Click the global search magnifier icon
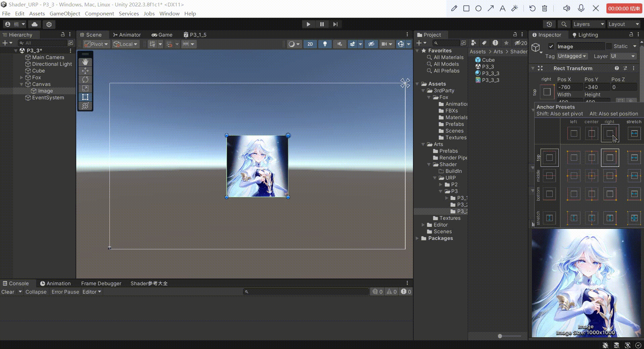The image size is (644, 349). click(x=564, y=24)
